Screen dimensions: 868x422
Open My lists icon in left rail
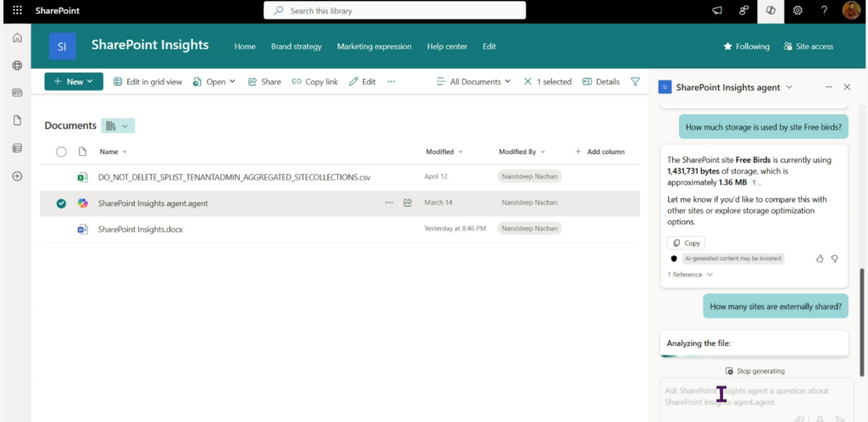[x=17, y=148]
